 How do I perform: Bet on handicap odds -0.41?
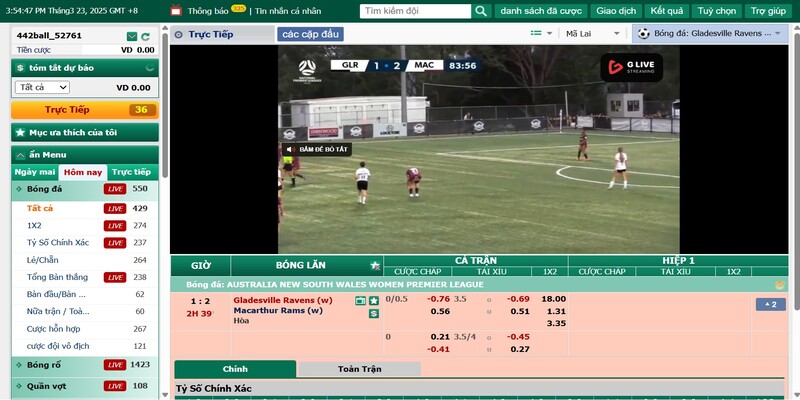[438, 349]
